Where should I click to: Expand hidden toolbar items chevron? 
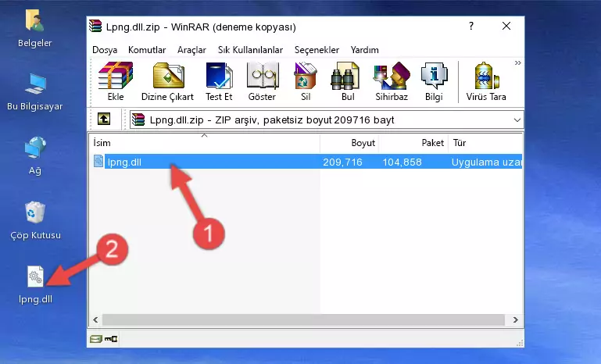[518, 62]
